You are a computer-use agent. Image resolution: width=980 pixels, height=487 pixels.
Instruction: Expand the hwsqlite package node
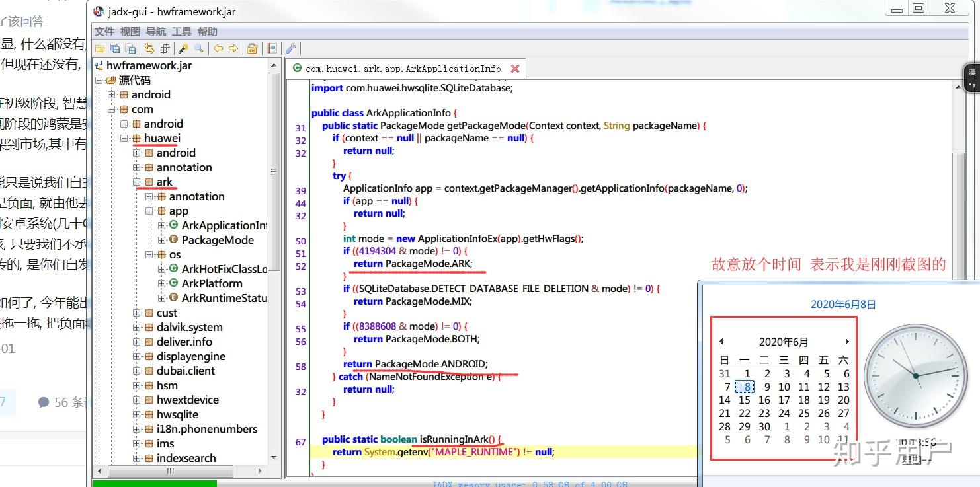click(x=136, y=414)
